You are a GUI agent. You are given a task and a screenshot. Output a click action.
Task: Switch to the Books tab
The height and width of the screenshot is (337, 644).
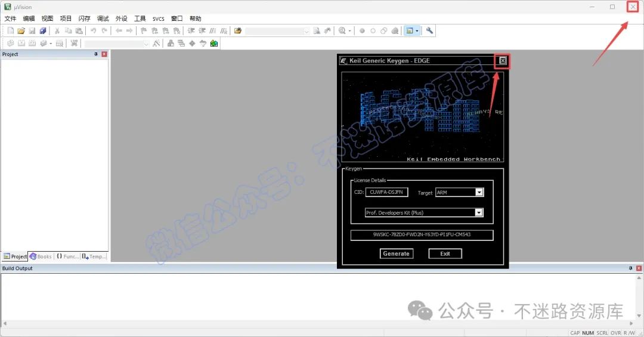[x=41, y=256]
